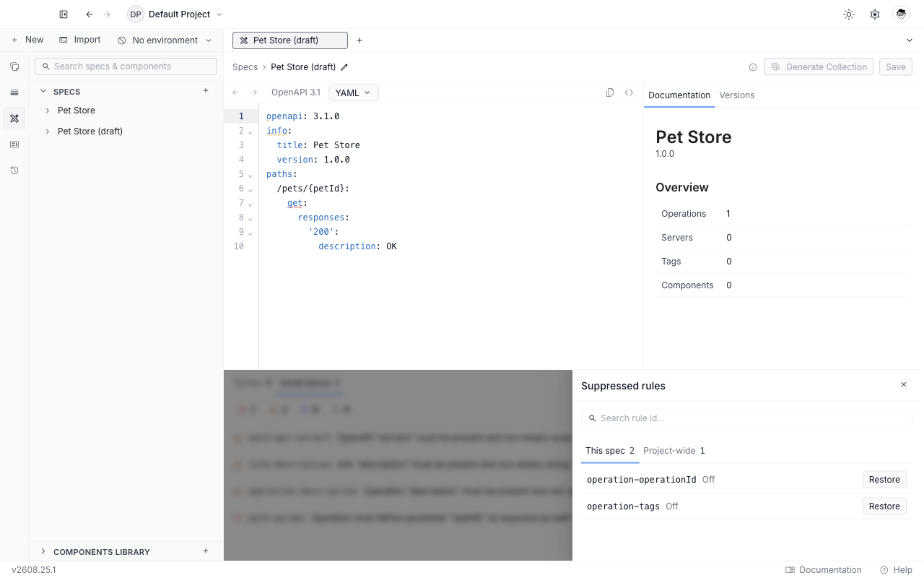Select the Documentation tab
This screenshot has height=578, width=924.
pyautogui.click(x=679, y=95)
